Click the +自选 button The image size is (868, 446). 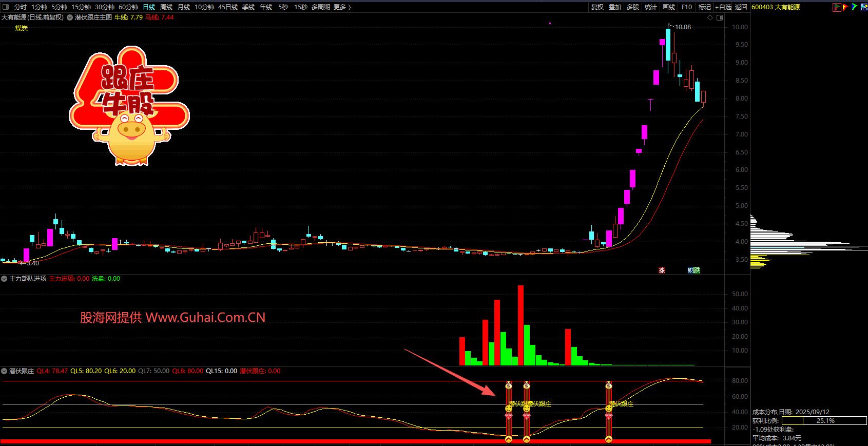723,7
